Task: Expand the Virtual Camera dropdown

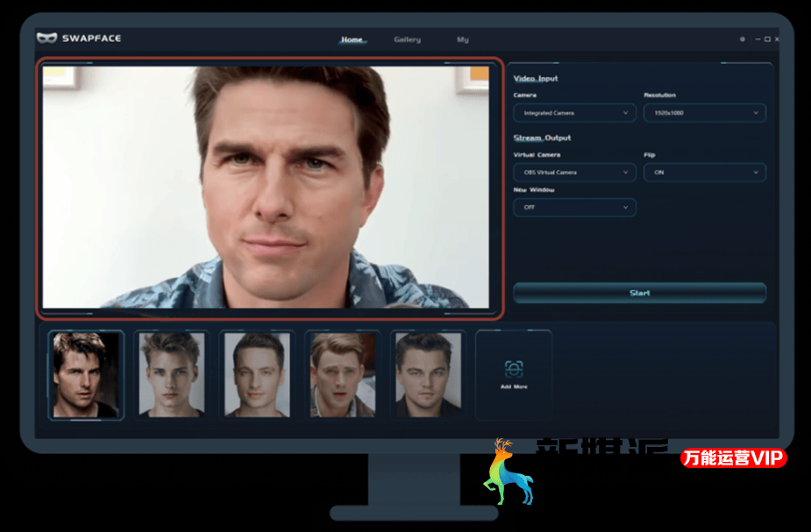Action: (574, 173)
